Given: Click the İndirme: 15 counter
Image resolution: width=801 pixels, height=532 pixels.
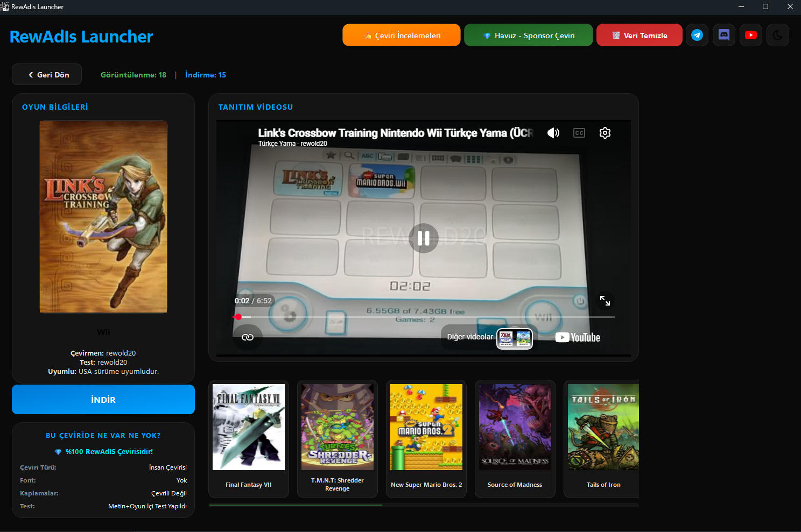Looking at the screenshot, I should coord(206,75).
